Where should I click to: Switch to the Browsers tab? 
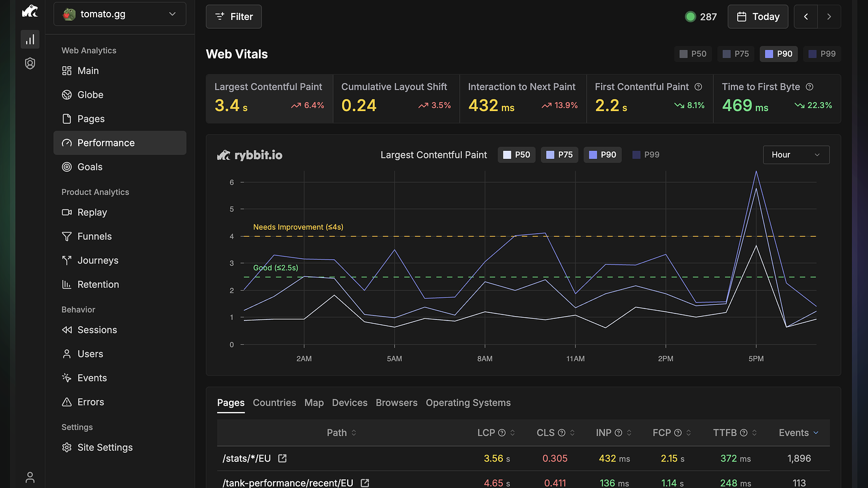click(397, 403)
